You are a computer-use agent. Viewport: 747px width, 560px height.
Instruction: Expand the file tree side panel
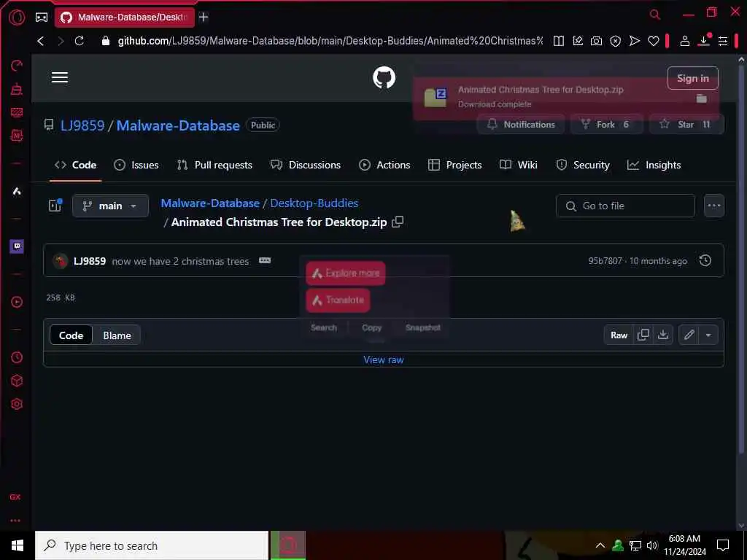55,205
